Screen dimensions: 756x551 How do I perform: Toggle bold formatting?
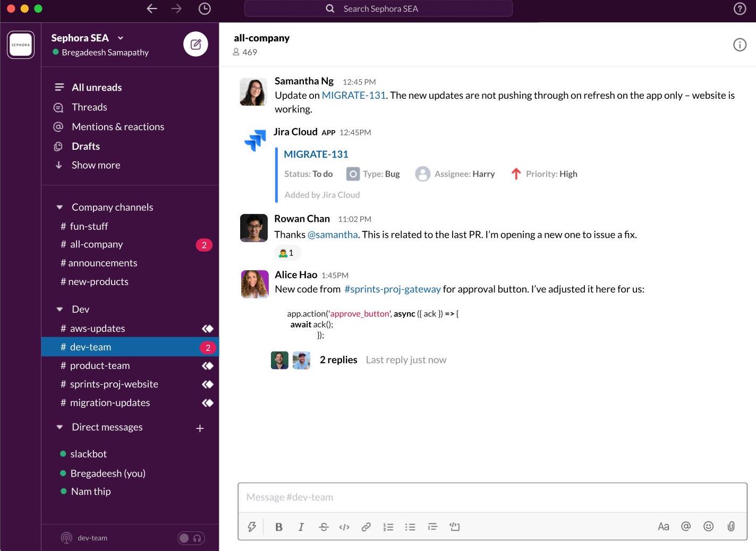(278, 527)
